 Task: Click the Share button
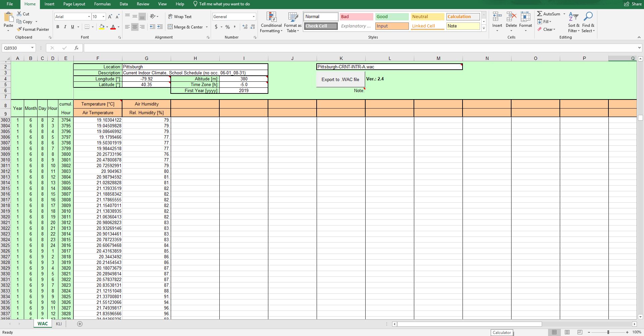[633, 4]
